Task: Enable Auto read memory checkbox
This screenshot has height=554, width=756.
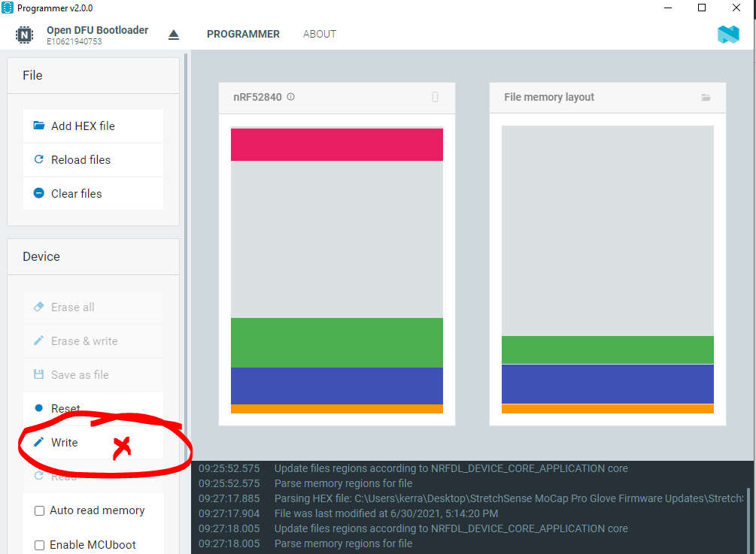Action: click(x=40, y=510)
